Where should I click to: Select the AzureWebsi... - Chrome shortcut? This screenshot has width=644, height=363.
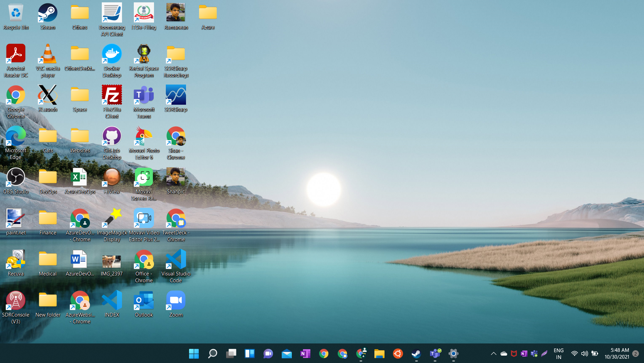coord(80,307)
